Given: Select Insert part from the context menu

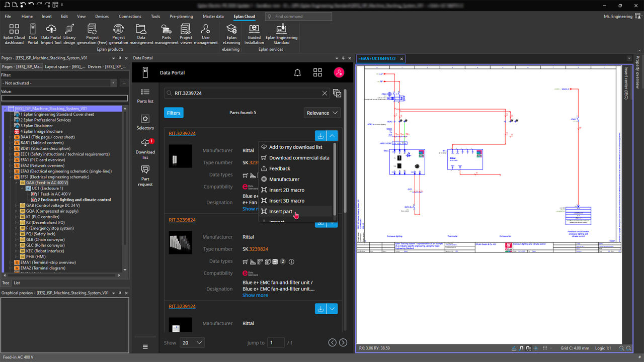Looking at the screenshot, I should click(x=280, y=212).
